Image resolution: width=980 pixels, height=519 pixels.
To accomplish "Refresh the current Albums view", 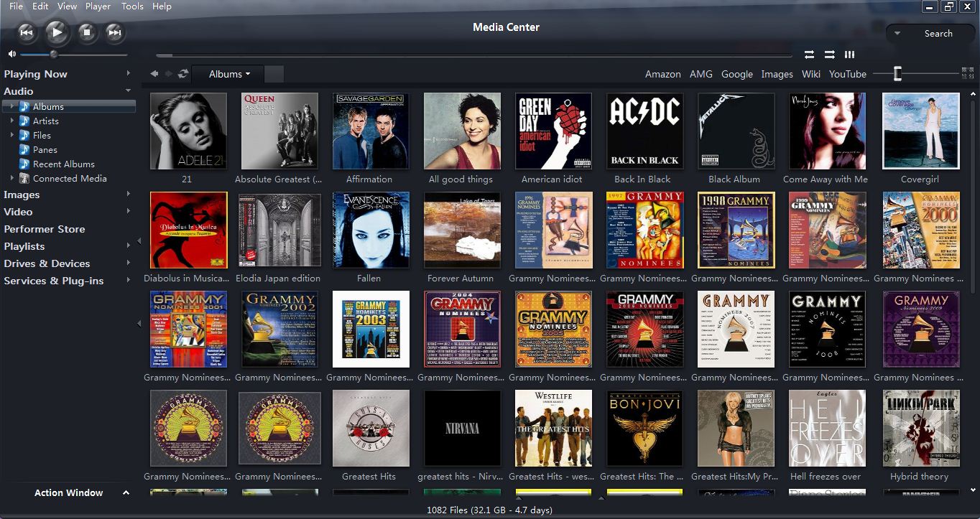I will pyautogui.click(x=183, y=74).
